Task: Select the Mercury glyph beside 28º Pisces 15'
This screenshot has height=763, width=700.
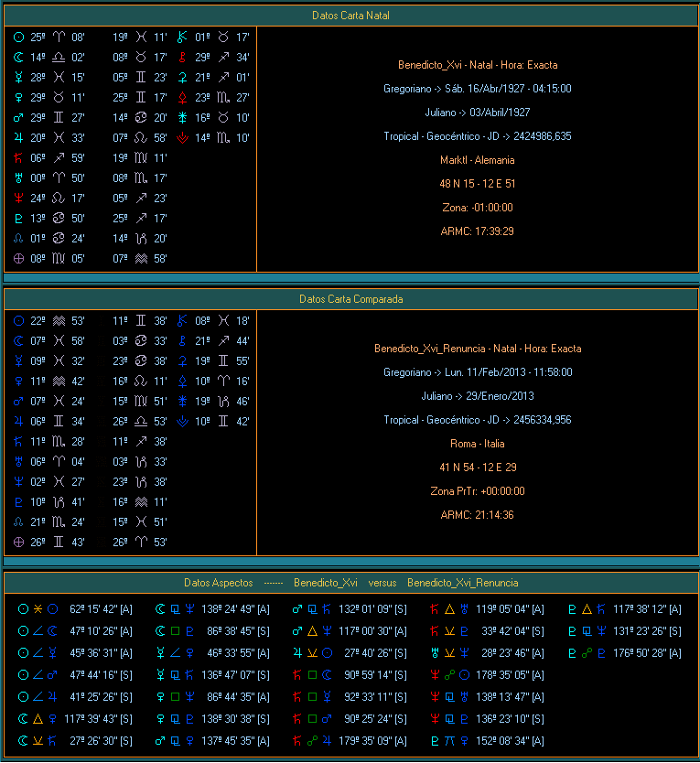Action: 18,78
